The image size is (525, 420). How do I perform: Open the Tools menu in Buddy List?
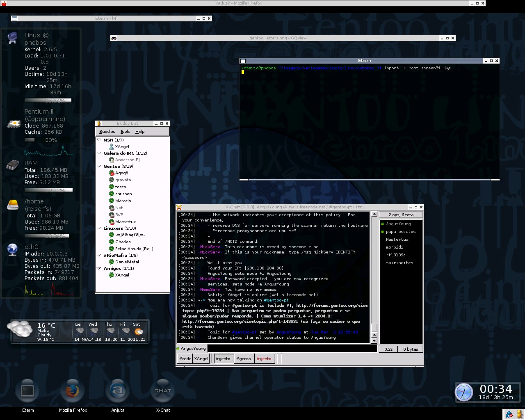[x=125, y=132]
